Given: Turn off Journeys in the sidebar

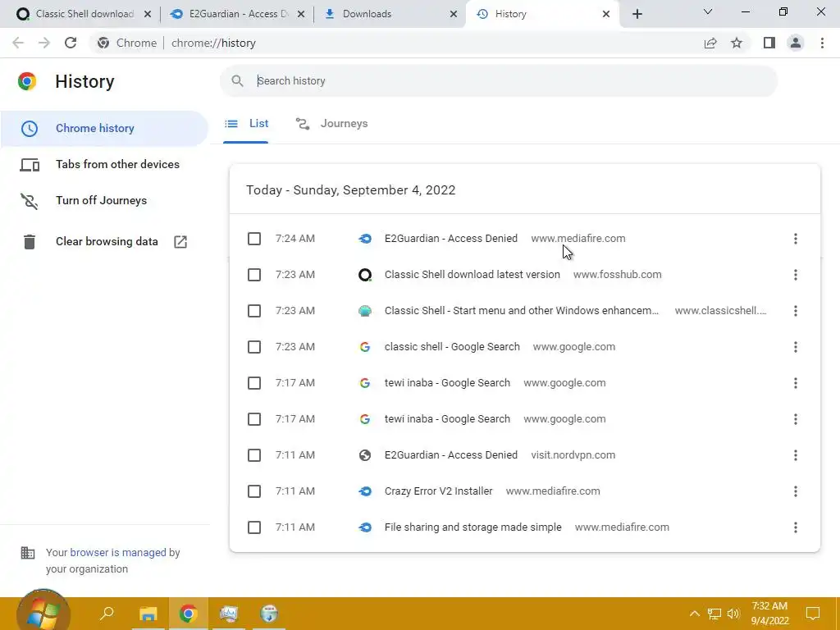Looking at the screenshot, I should (x=101, y=200).
